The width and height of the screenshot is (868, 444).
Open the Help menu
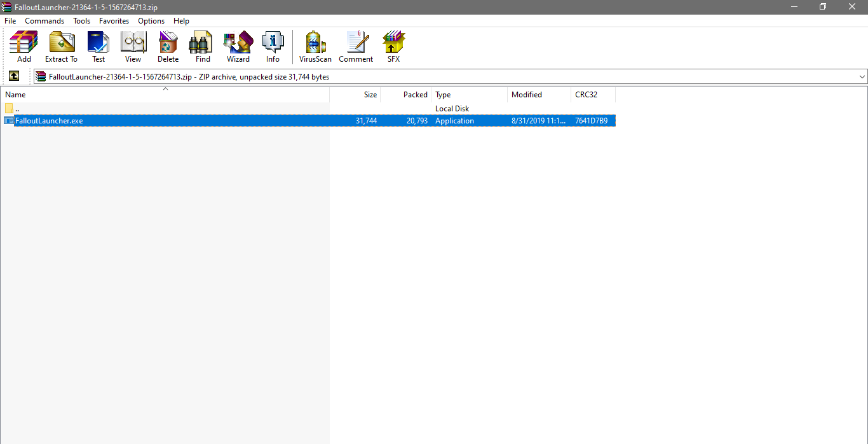(x=181, y=21)
